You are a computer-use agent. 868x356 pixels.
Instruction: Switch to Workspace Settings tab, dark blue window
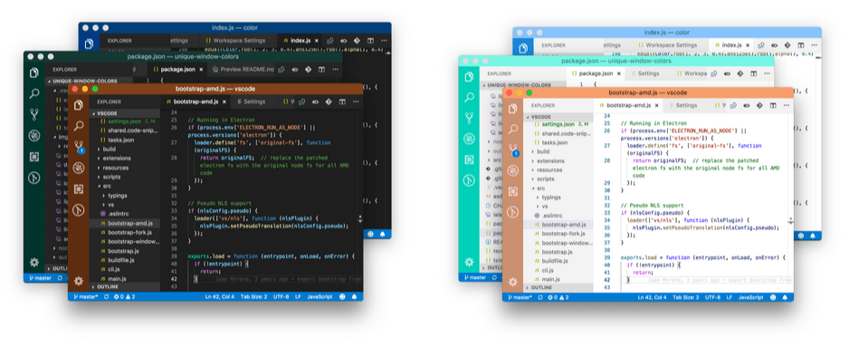click(x=239, y=41)
